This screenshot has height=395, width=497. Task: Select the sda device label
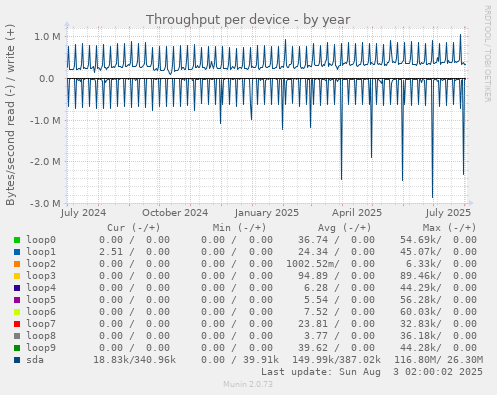click(35, 360)
